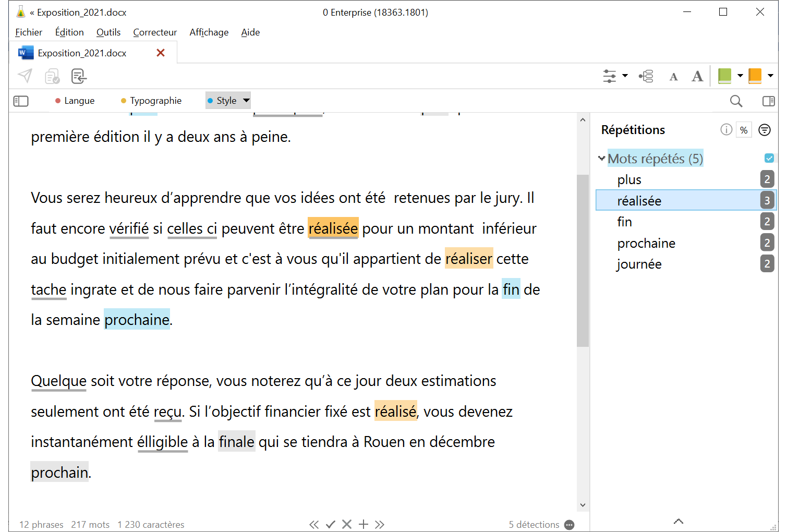Open the green dictionaries book
This screenshot has height=532, width=787.
coord(724,76)
